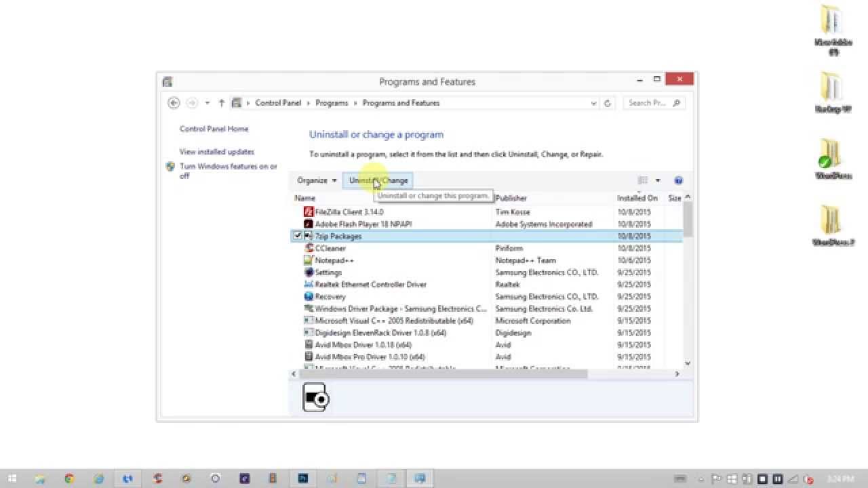
Task: Open File Explorer from the taskbar
Action: tap(40, 479)
